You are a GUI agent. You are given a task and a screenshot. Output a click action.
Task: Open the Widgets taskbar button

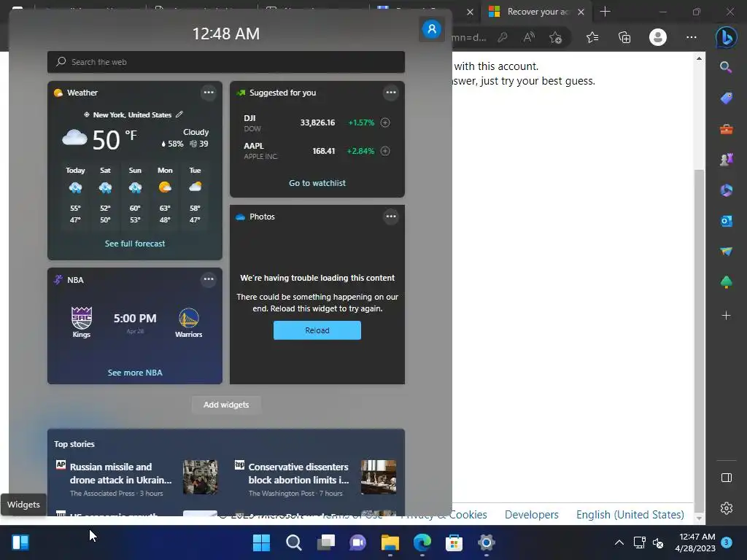click(20, 542)
